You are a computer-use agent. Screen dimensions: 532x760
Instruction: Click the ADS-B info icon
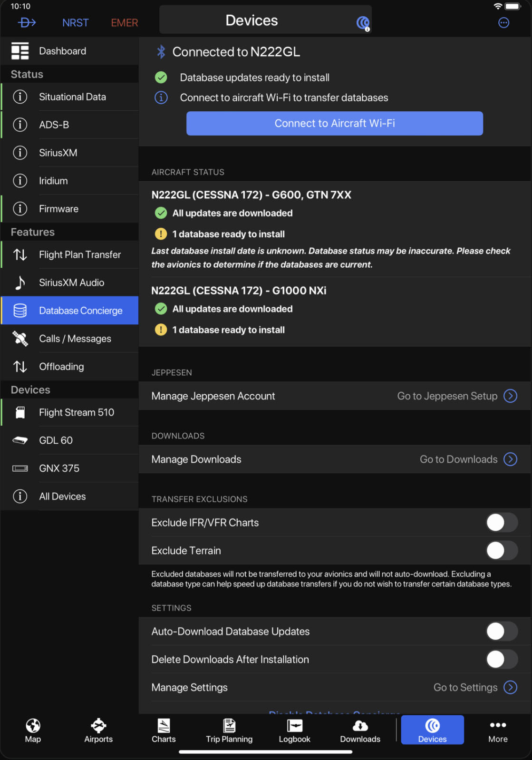tap(20, 125)
